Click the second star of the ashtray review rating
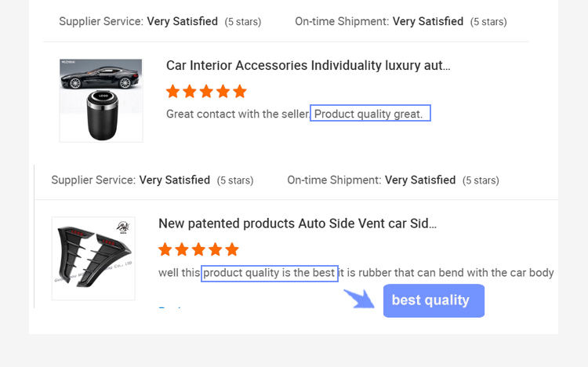Screen dimensions: 588x367 [x=190, y=92]
